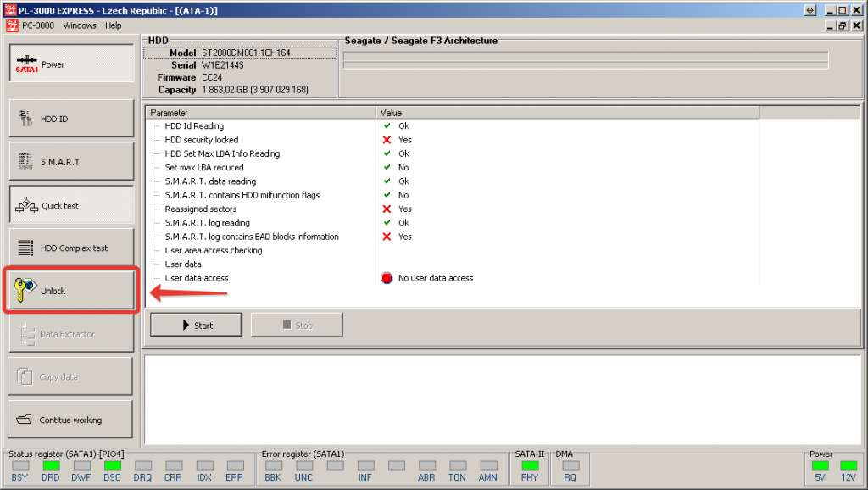Click the BBK error register indicator
The height and width of the screenshot is (490, 868).
(274, 465)
